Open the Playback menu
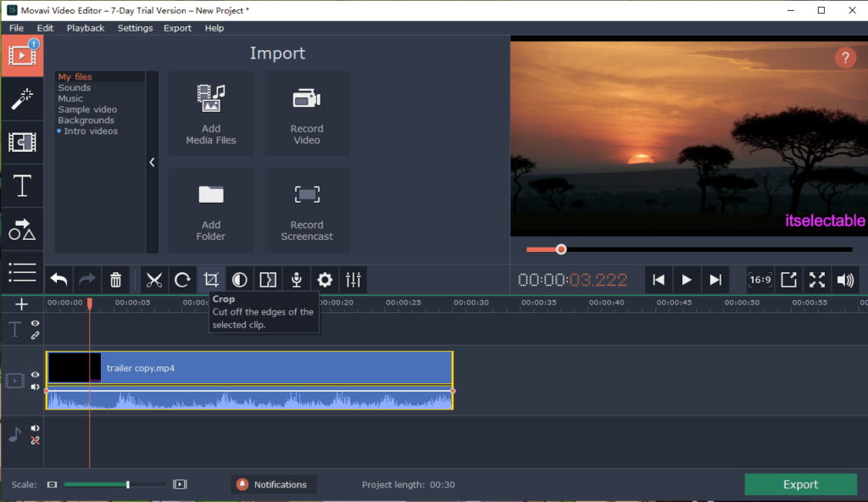868x502 pixels. pyautogui.click(x=86, y=28)
